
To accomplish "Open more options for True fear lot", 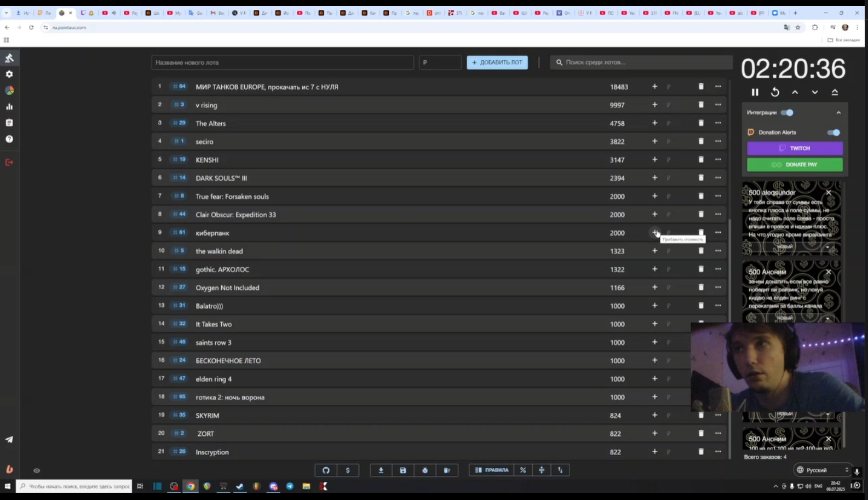I will click(x=718, y=196).
